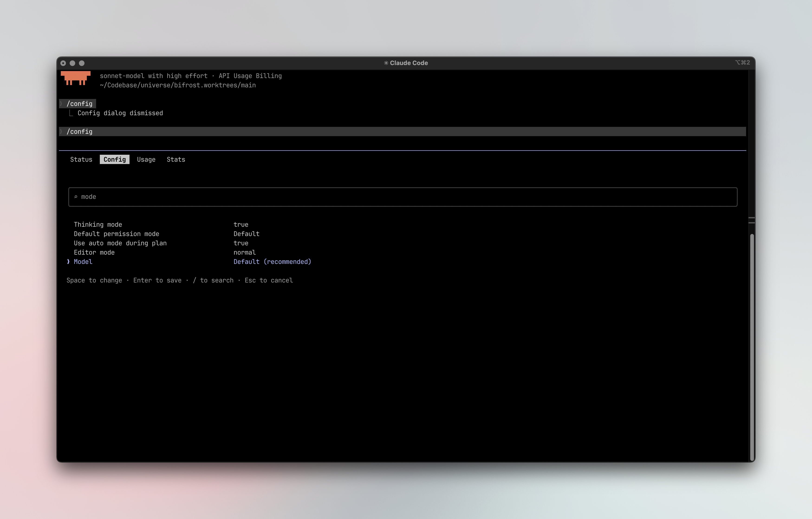
Task: Select the Config tab
Action: coord(114,159)
